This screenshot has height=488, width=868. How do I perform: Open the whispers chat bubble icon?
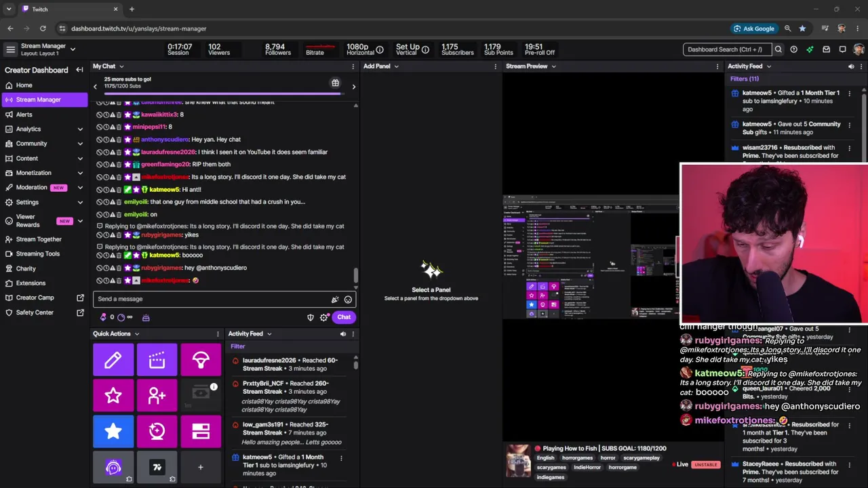842,49
